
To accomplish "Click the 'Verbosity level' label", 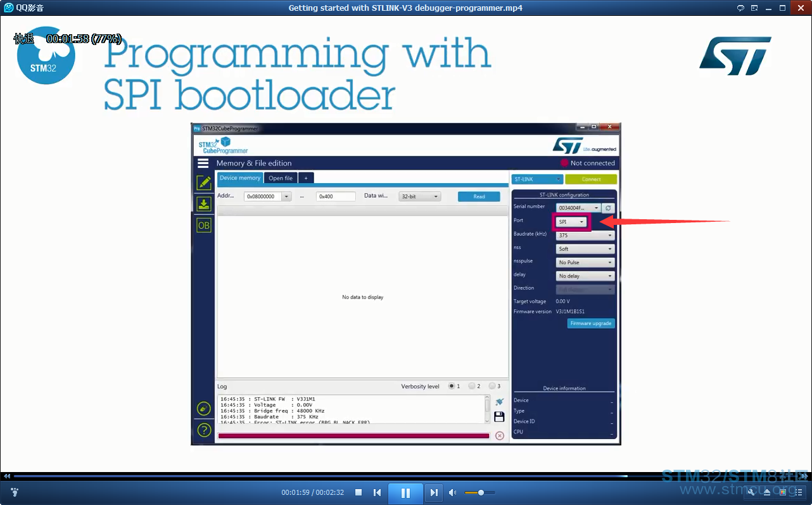I will tap(420, 386).
